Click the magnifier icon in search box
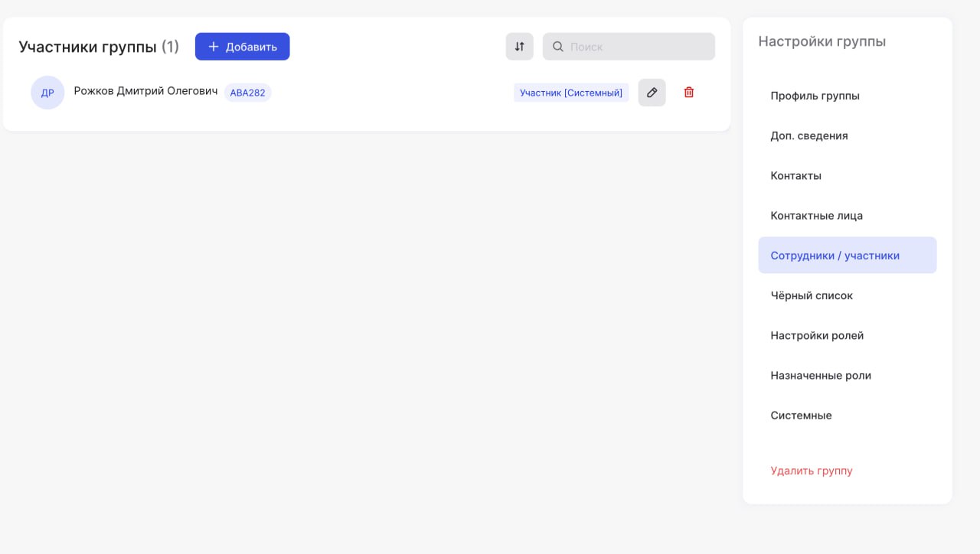 click(558, 47)
